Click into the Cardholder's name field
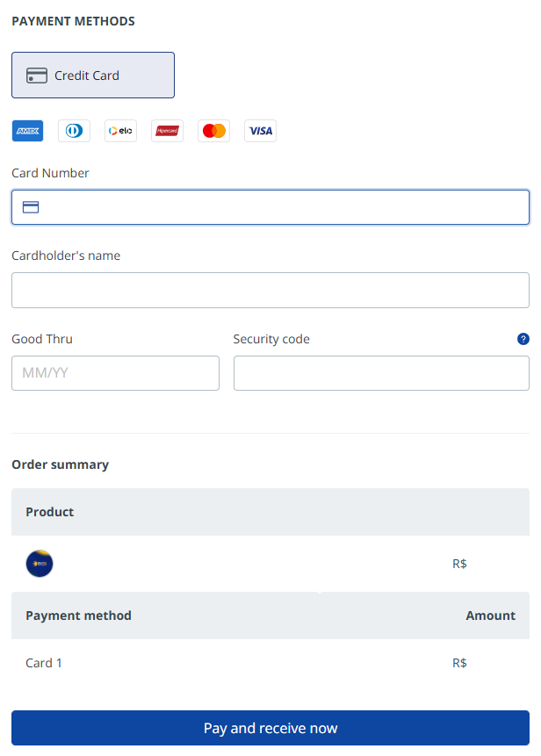541x756 pixels. tap(270, 290)
